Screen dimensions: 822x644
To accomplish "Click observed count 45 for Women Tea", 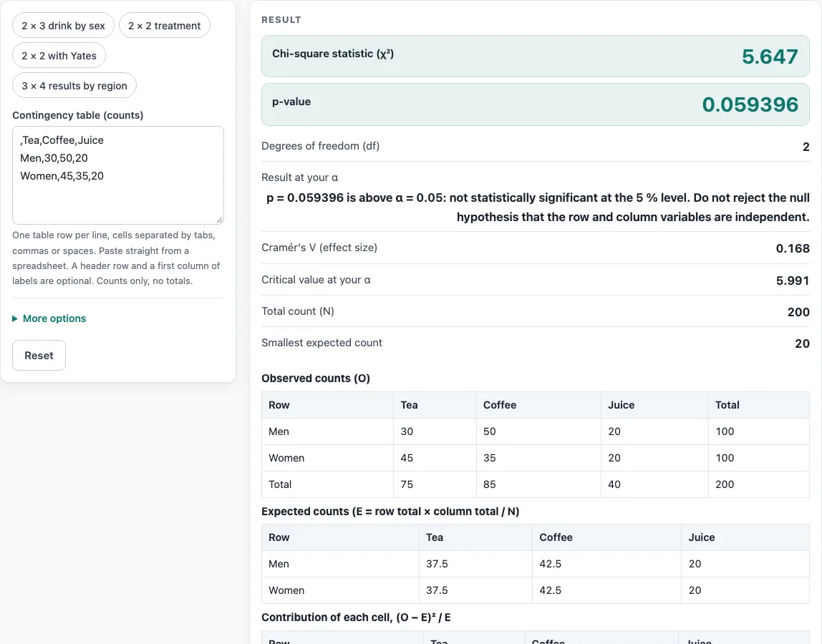I will click(x=407, y=458).
